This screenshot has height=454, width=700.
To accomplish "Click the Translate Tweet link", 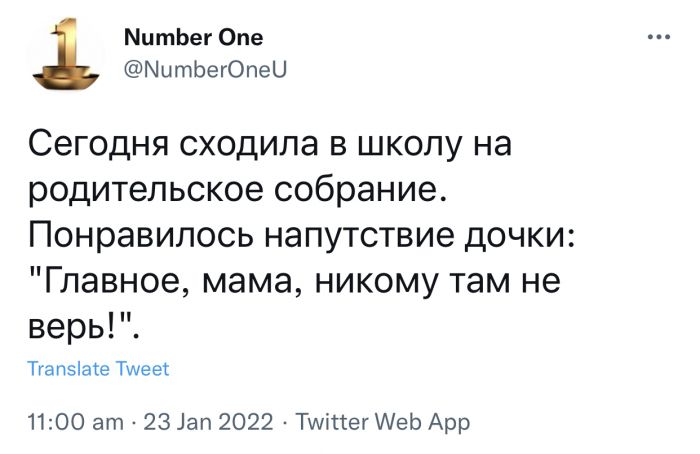I will (x=98, y=369).
